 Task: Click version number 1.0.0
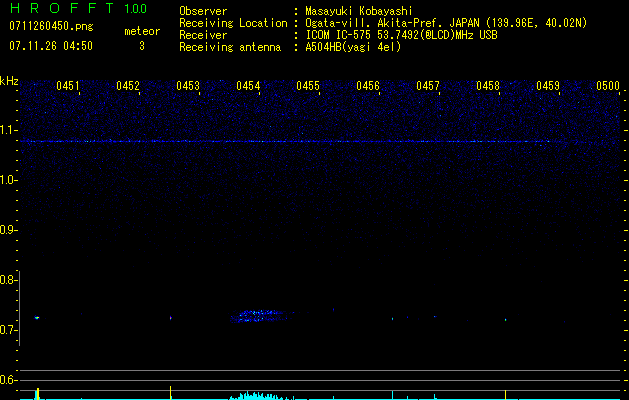[x=136, y=9]
